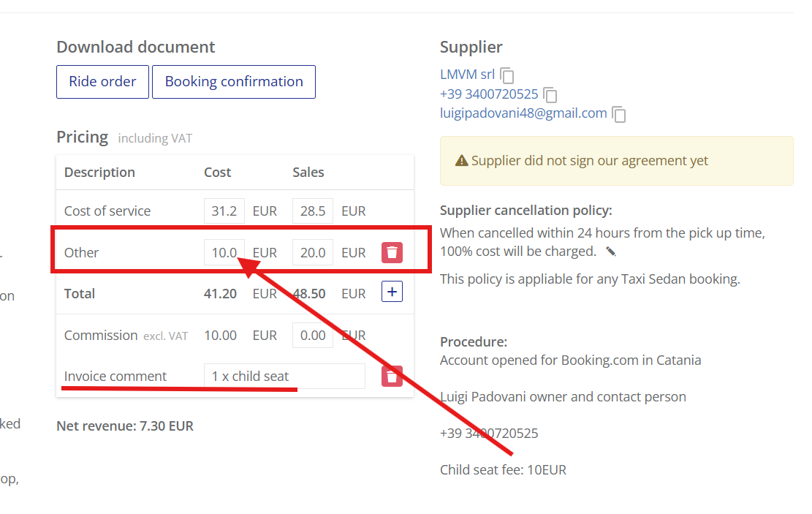Delete the invoice comment row
Screen dimensions: 812x514
click(x=392, y=377)
